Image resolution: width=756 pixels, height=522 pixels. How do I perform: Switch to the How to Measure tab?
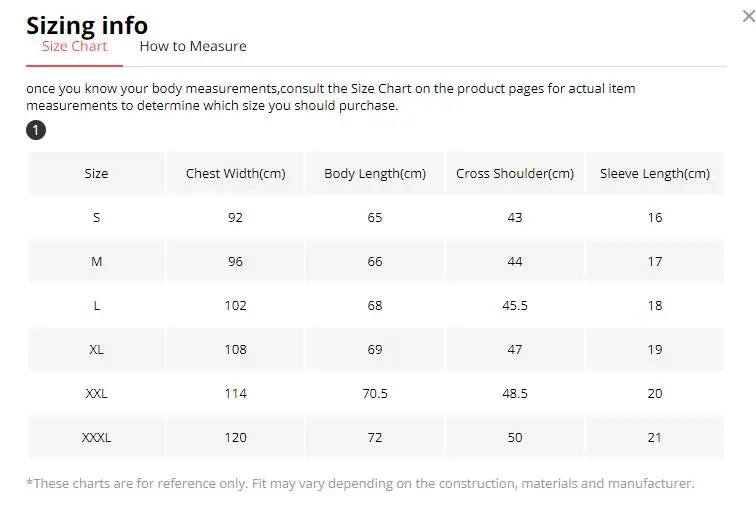click(x=192, y=46)
